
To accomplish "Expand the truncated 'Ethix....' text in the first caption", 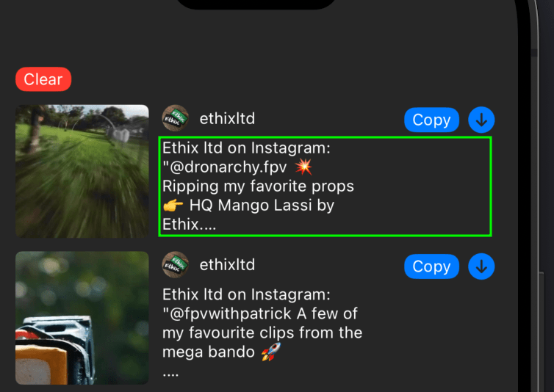I will (189, 224).
